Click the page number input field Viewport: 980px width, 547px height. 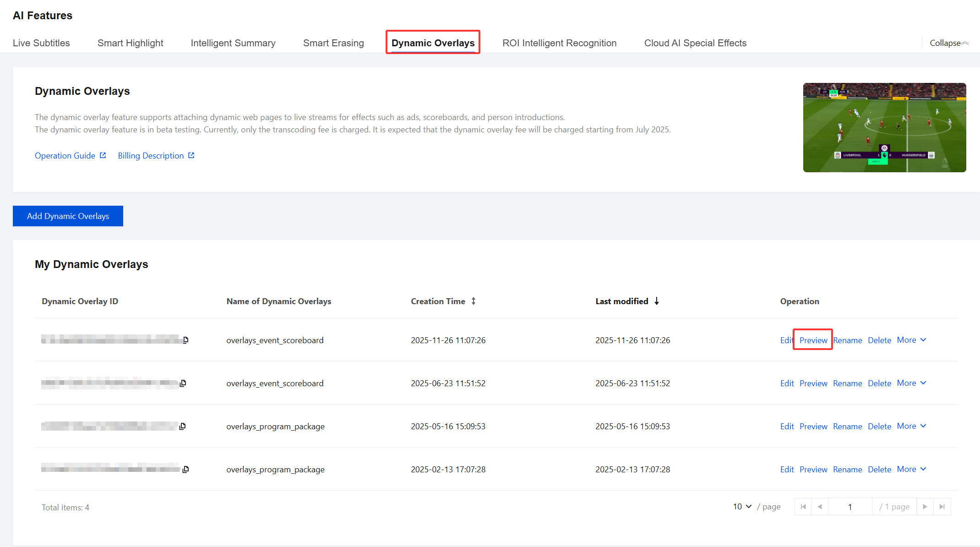pos(850,507)
